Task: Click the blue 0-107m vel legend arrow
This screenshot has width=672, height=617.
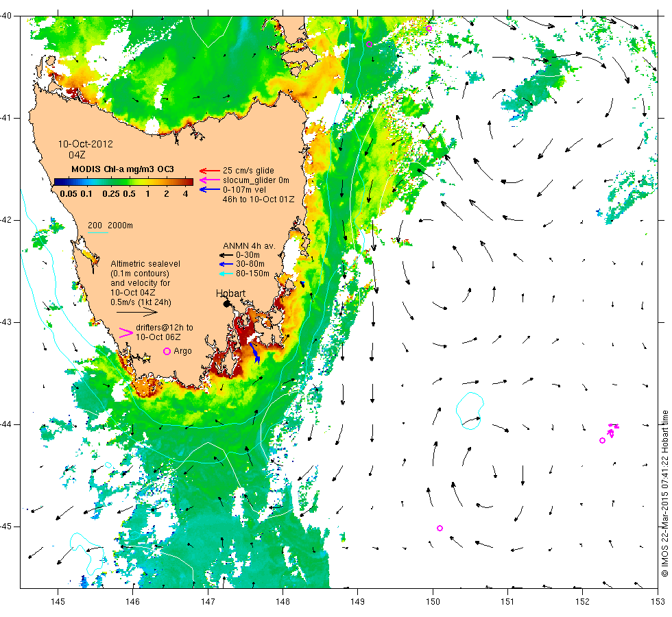Action: [210, 189]
